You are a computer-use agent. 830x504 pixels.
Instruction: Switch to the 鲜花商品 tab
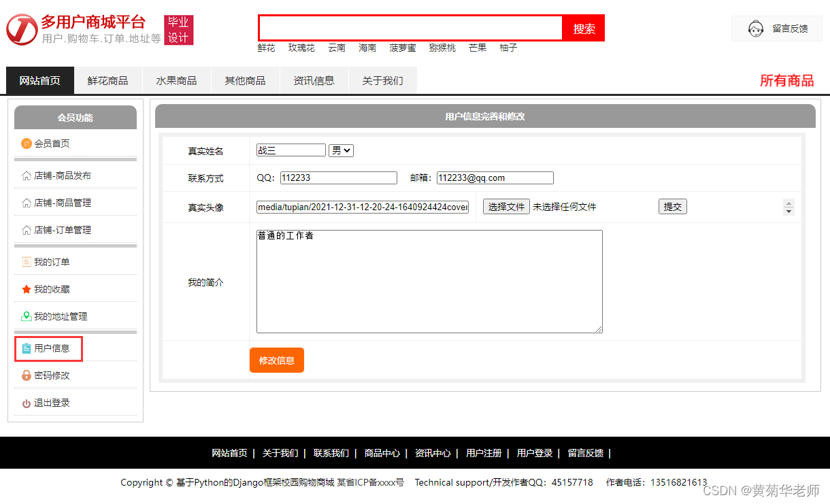pyautogui.click(x=107, y=80)
